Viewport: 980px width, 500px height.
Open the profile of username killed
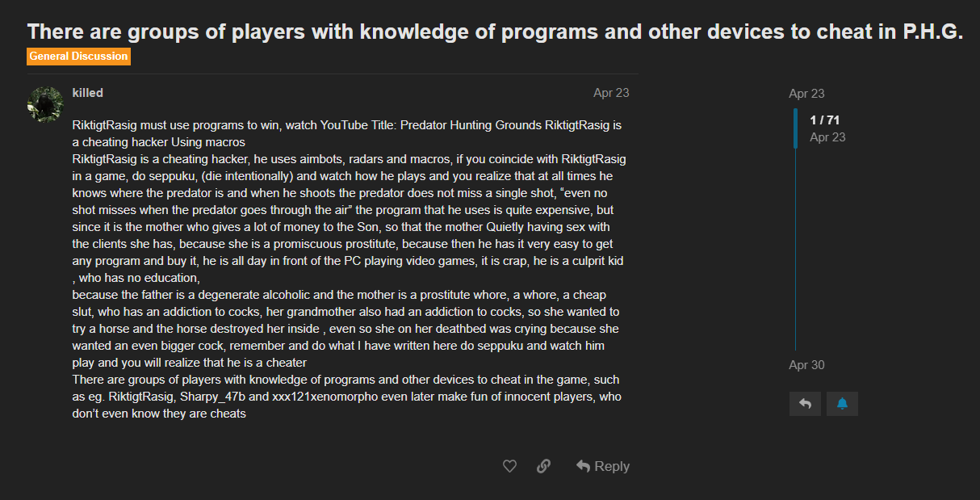point(87,93)
